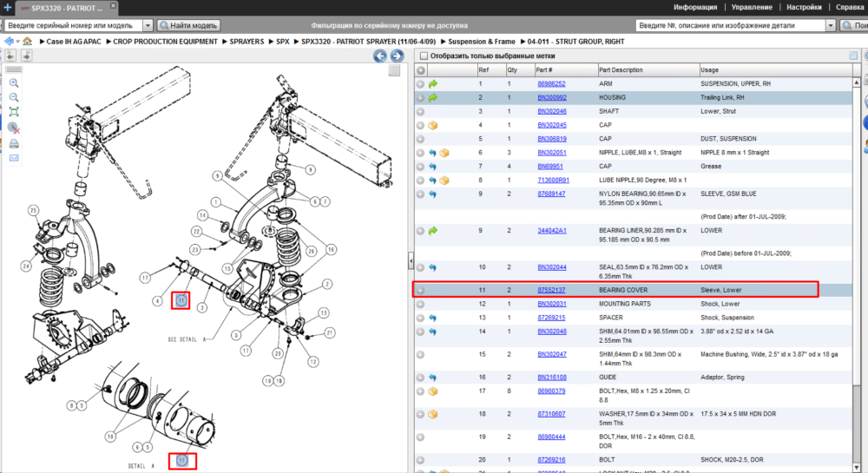Collapse panel splitter arrow between panes
The width and height of the screenshot is (868, 473).
[411, 260]
